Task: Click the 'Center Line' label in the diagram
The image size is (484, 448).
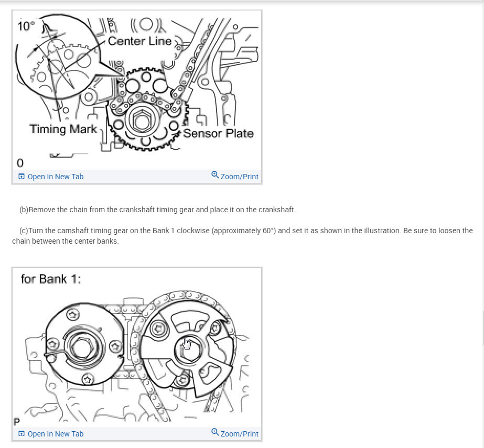Action: click(139, 41)
